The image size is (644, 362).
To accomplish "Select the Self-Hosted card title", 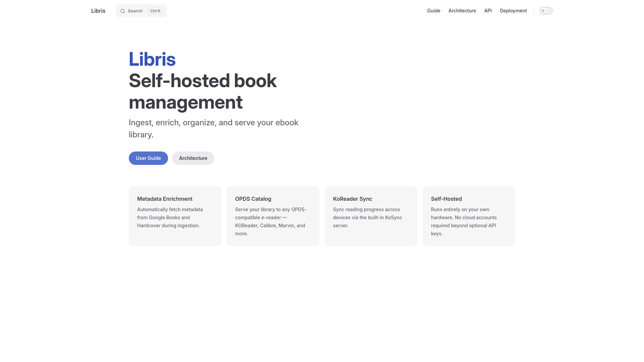I will (446, 199).
